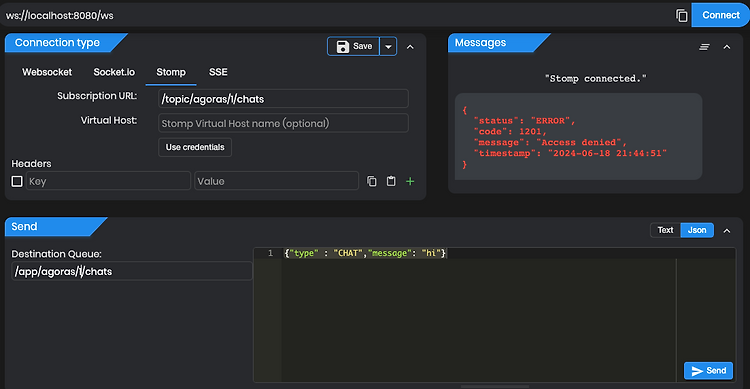Switch to the Socket.io tab
The height and width of the screenshot is (389, 750).
click(x=114, y=72)
